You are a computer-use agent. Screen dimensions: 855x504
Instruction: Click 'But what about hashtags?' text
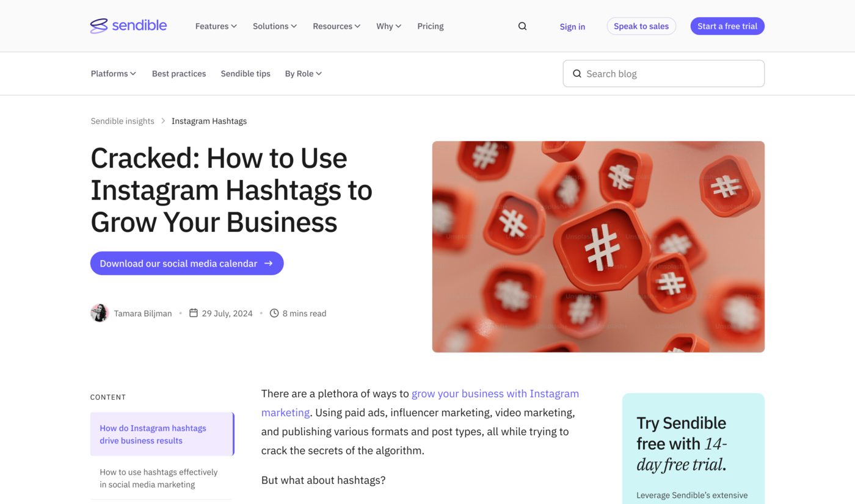click(x=323, y=480)
